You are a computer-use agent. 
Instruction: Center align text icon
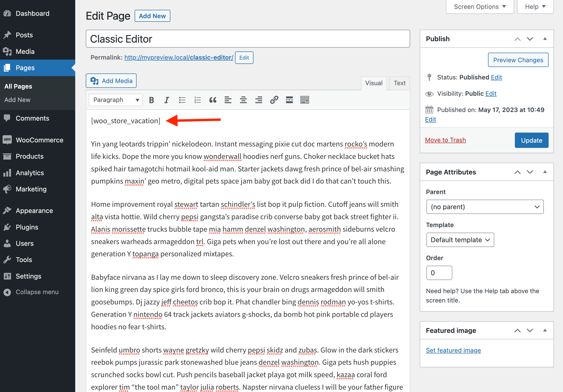(243, 100)
